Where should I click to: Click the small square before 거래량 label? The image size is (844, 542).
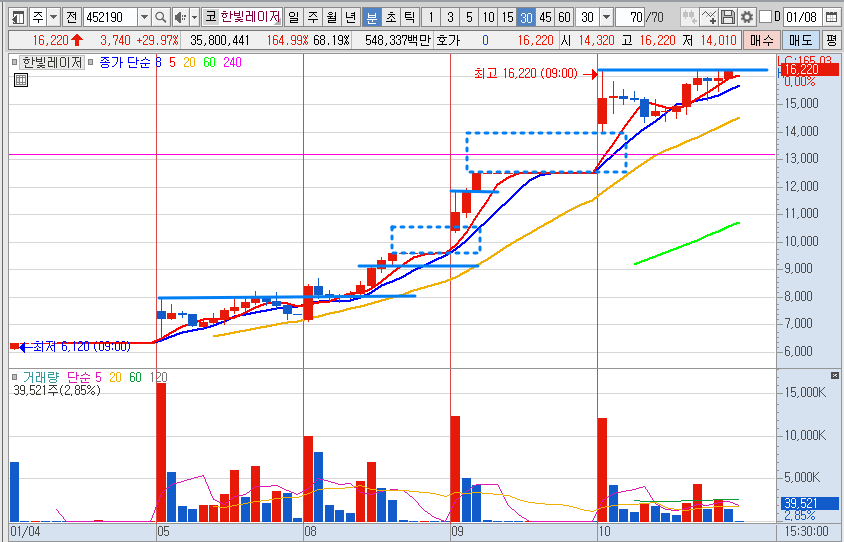[15, 377]
